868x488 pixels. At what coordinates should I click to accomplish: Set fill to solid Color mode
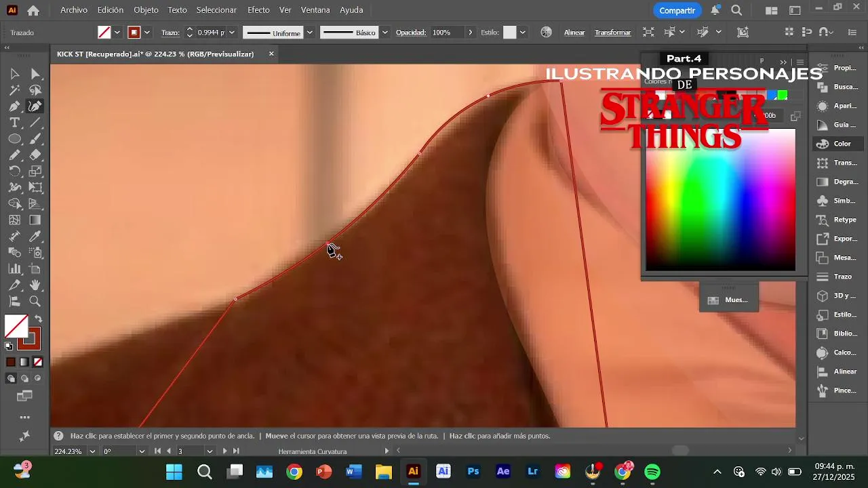point(11,362)
